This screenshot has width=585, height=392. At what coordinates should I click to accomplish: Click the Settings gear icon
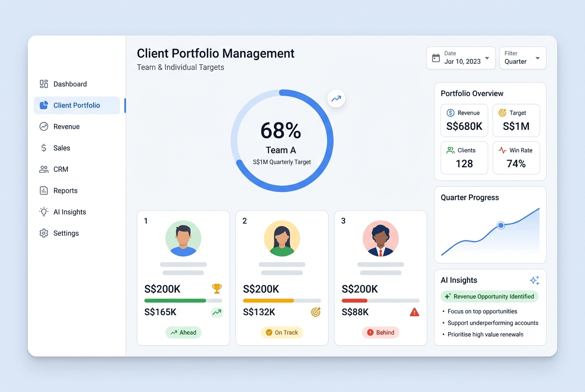pyautogui.click(x=44, y=233)
